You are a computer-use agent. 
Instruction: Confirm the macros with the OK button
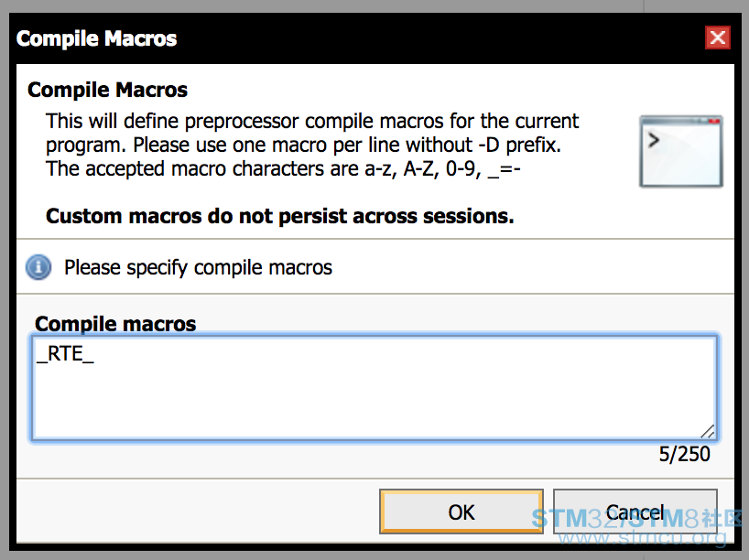(x=461, y=512)
